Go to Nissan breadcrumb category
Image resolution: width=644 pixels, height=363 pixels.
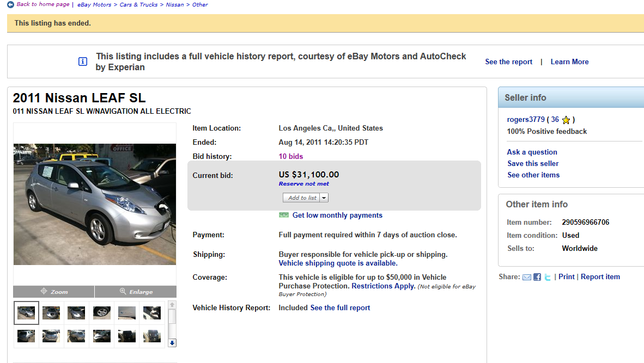[175, 5]
